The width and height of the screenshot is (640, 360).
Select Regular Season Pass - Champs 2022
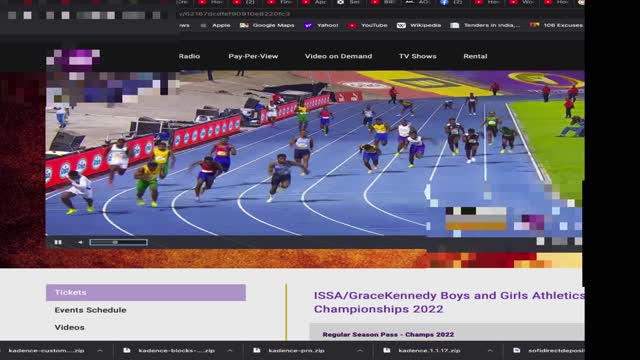(388, 335)
